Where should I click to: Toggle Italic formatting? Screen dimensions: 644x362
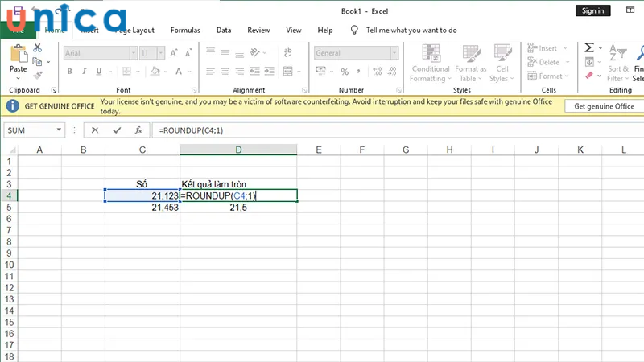(83, 72)
